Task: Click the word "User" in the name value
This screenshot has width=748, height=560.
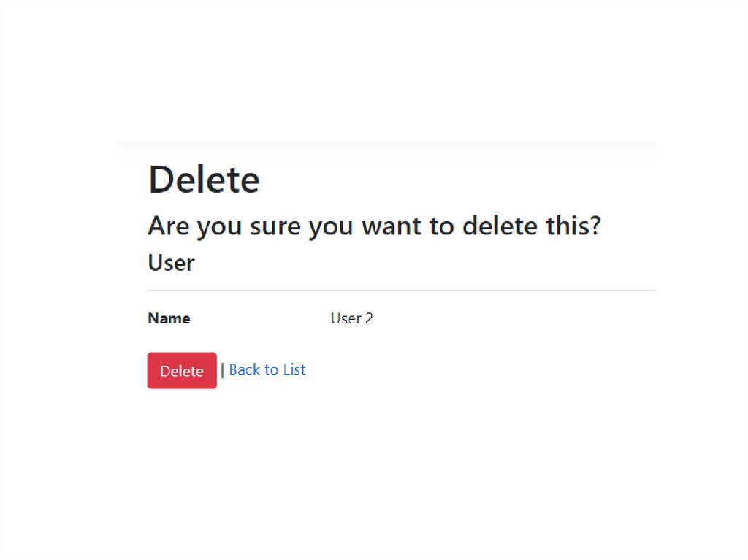Action: (346, 318)
